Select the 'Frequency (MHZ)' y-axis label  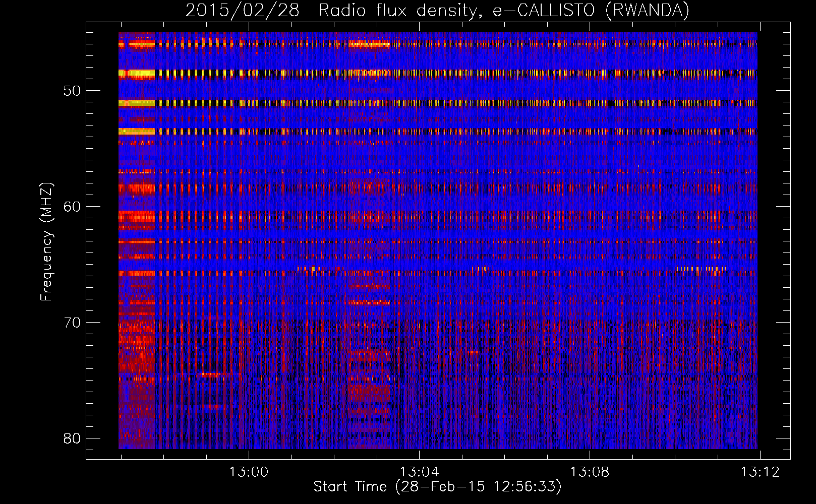(46, 242)
